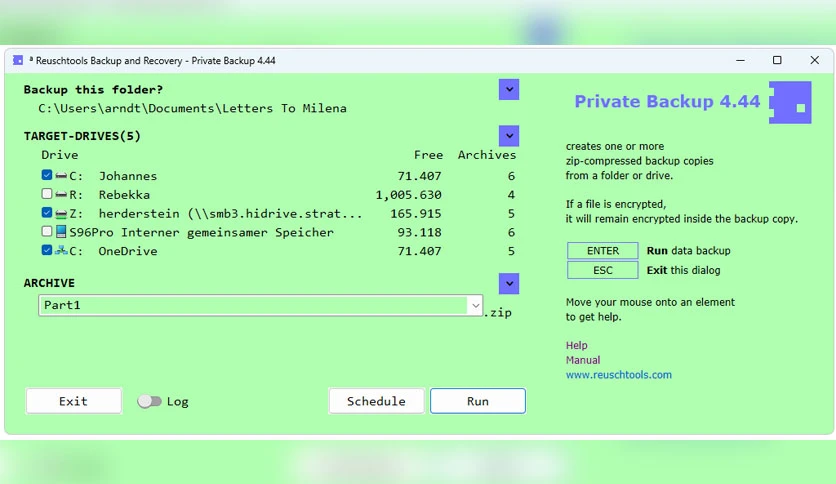Click the herderstein smb3.hidrive drive name
This screenshot has height=484, width=836.
(230, 214)
